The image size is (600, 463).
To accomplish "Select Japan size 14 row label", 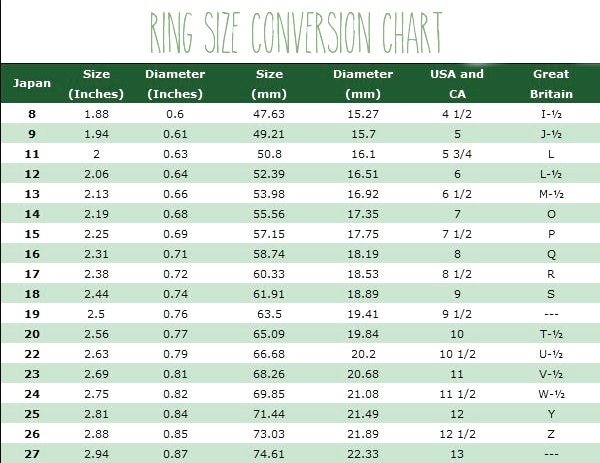I will click(32, 214).
